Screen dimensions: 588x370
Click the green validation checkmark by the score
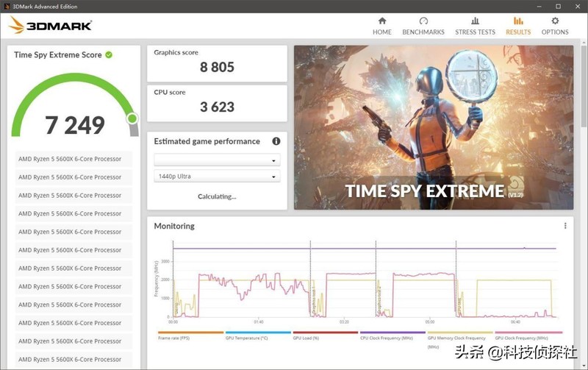pyautogui.click(x=109, y=54)
